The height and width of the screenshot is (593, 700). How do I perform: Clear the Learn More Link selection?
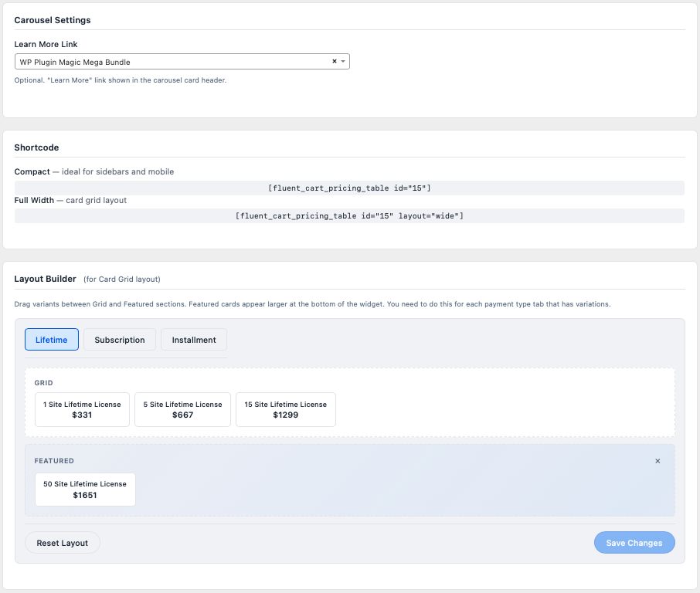point(335,62)
